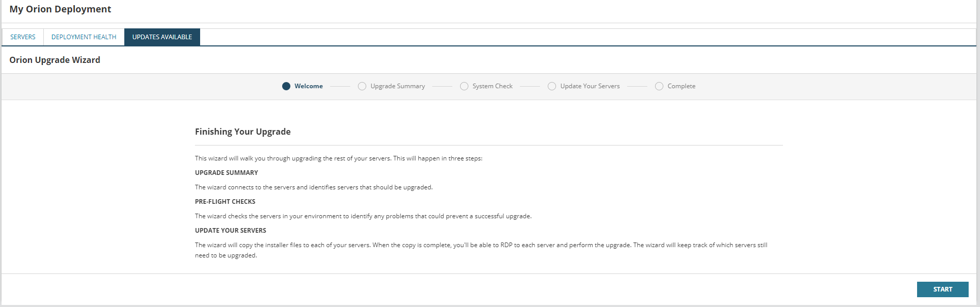Select the System Check step circle
The height and width of the screenshot is (307, 980).
click(x=464, y=86)
